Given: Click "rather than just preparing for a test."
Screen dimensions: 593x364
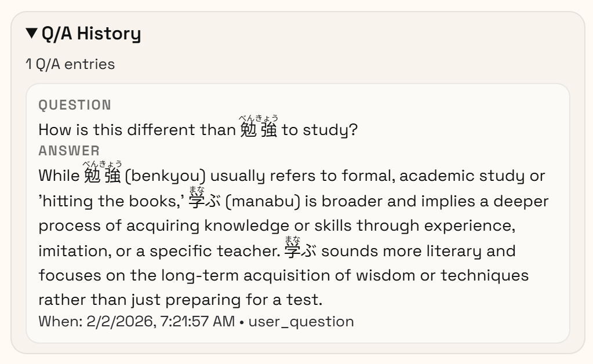Looking at the screenshot, I should coord(180,300).
